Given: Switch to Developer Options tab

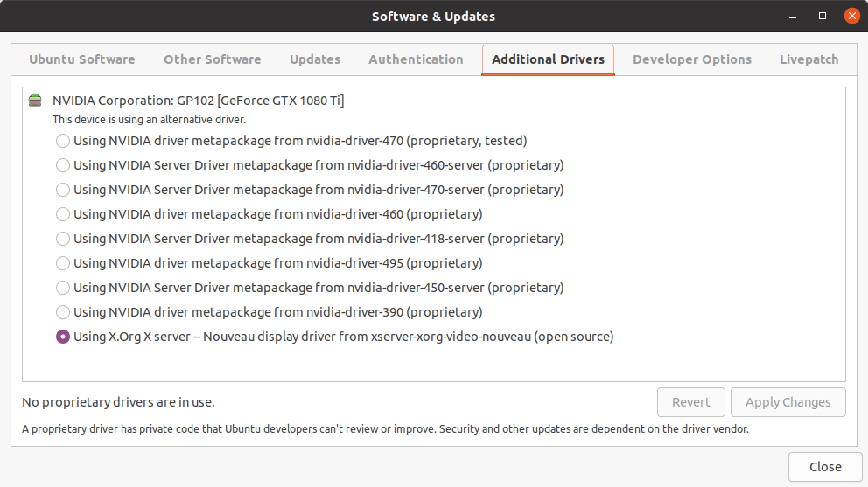Looking at the screenshot, I should pos(691,59).
